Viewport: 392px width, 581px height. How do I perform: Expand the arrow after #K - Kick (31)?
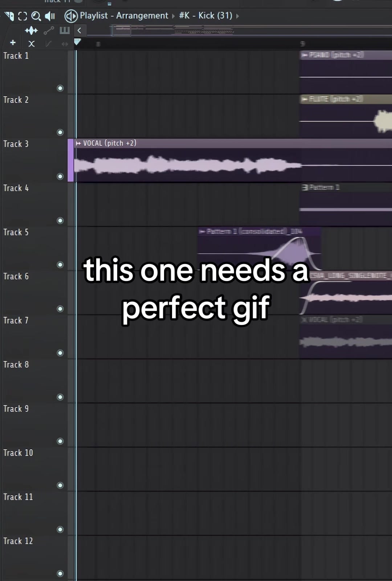click(237, 16)
